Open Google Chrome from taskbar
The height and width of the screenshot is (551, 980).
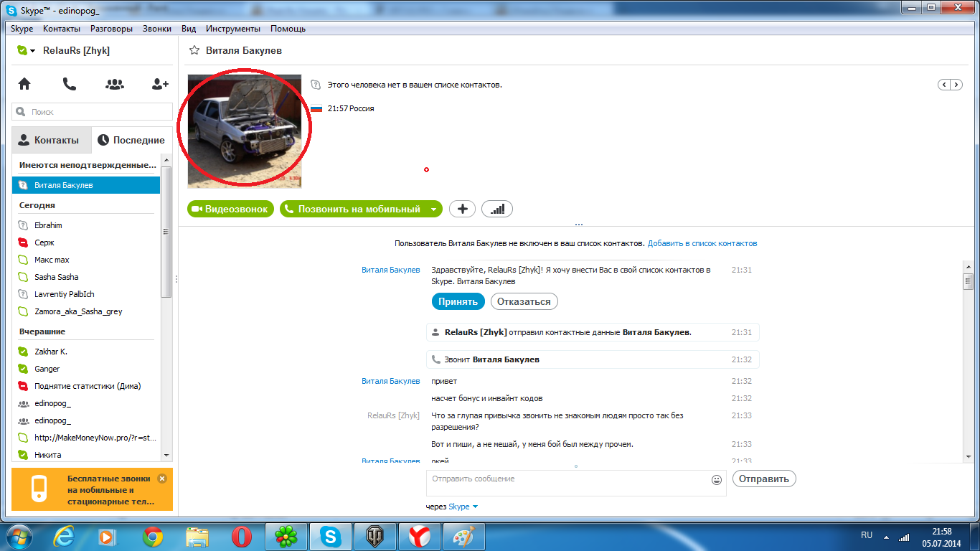tap(152, 536)
